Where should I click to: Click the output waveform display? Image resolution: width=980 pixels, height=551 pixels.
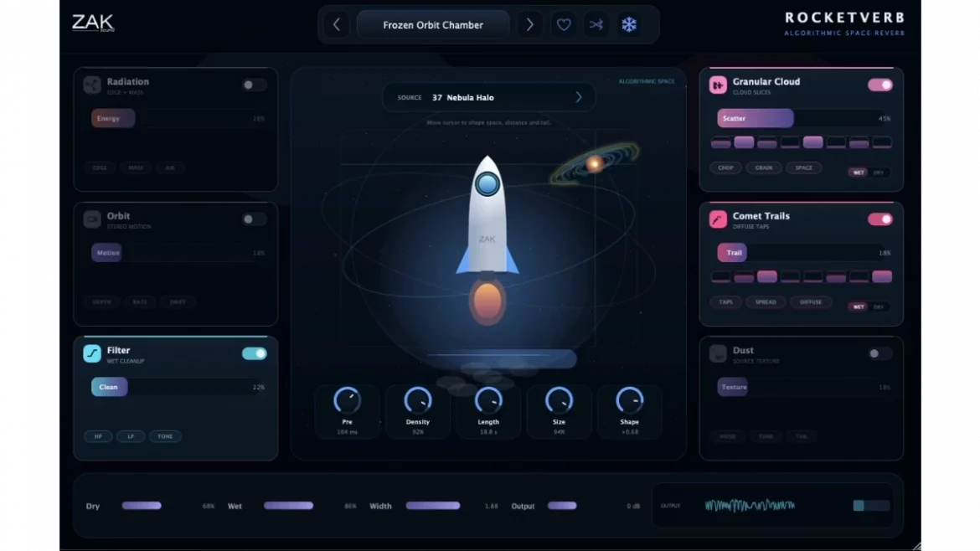(750, 506)
